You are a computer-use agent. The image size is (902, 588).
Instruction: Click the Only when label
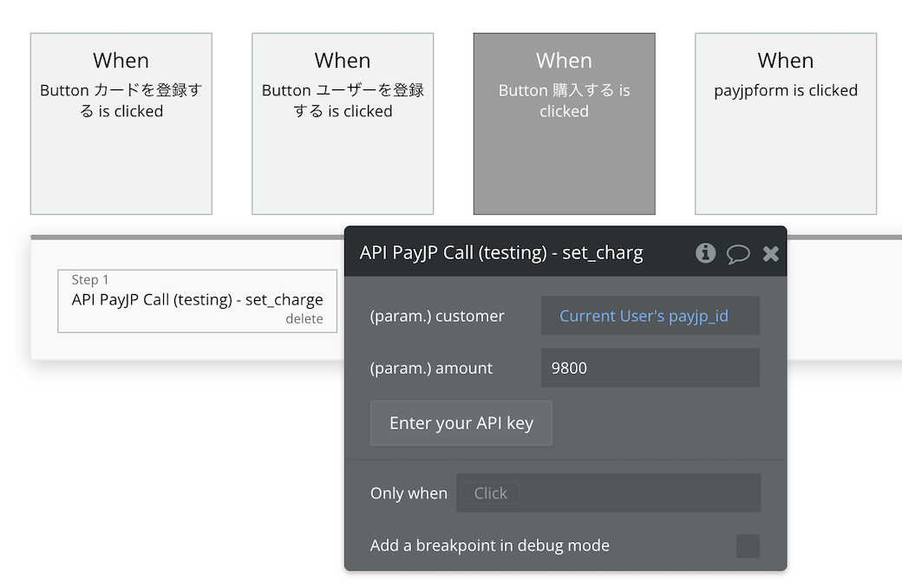409,493
